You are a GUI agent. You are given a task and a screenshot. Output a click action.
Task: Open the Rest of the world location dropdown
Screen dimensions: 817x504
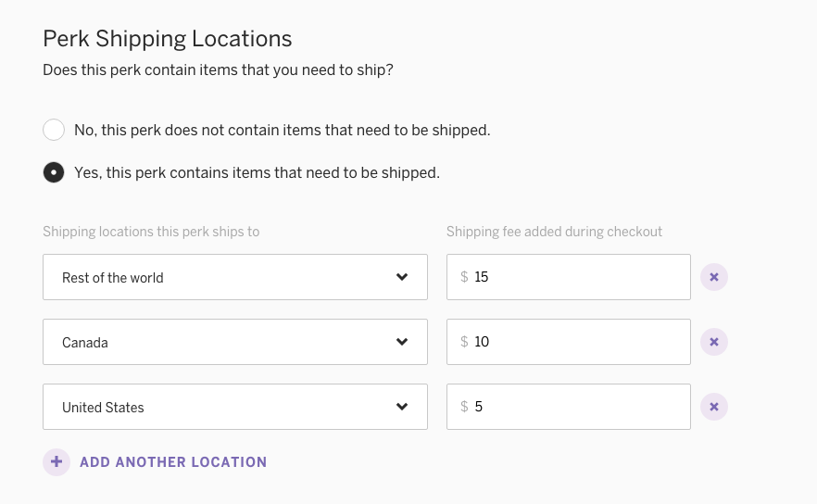pos(235,277)
